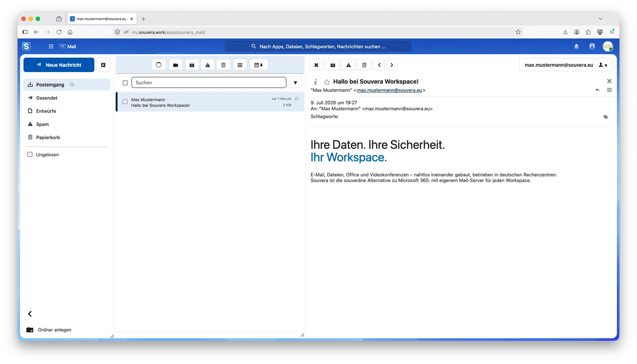Close the max.mustermann@souvera.eu browser tab

coord(132,19)
